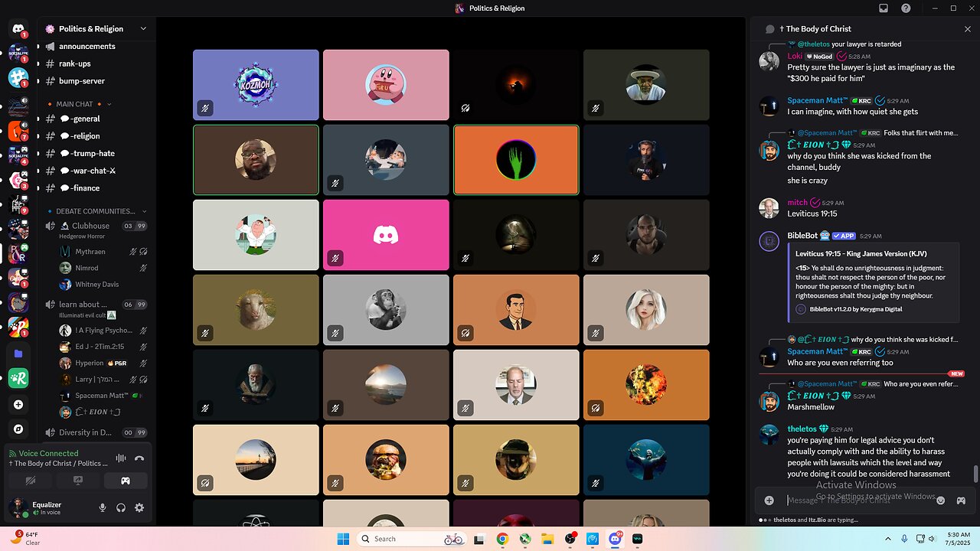Toggle camera on in voice panel

tap(31, 481)
